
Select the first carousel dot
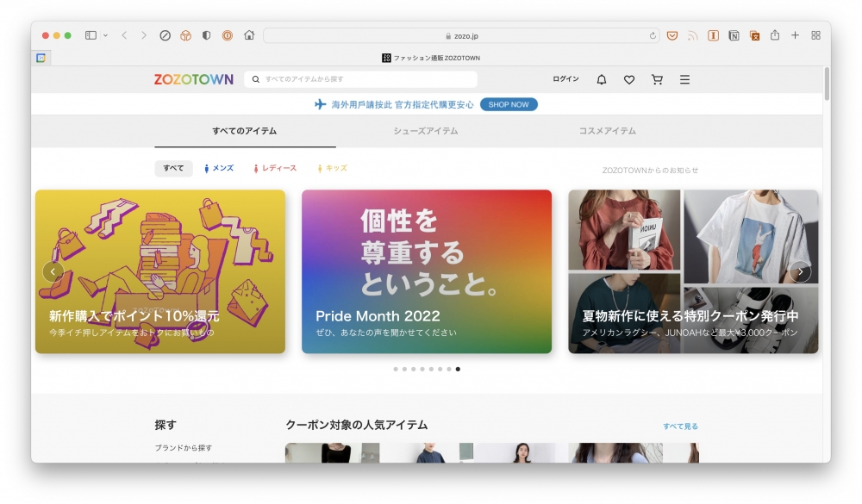[396, 370]
